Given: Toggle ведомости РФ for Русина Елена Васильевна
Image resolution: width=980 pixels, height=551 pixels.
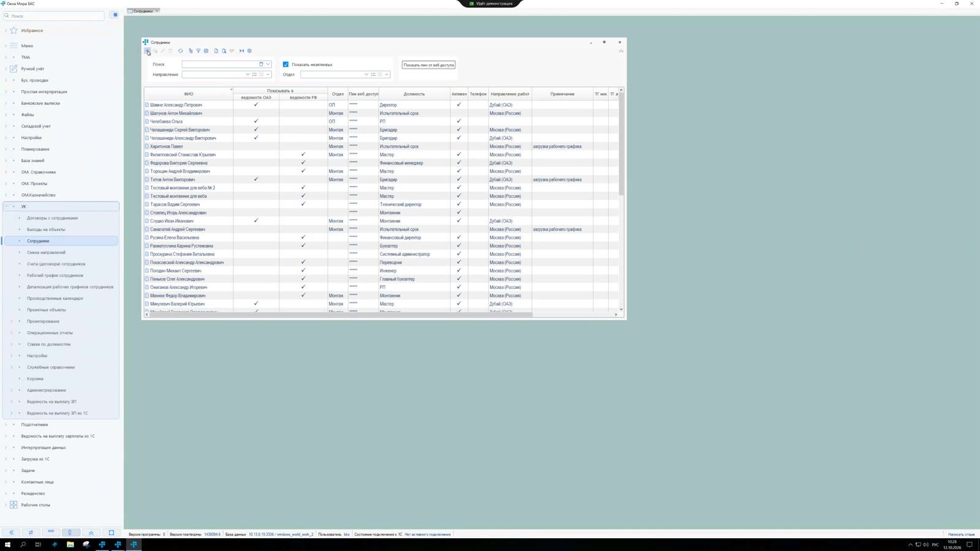Looking at the screenshot, I should point(303,238).
